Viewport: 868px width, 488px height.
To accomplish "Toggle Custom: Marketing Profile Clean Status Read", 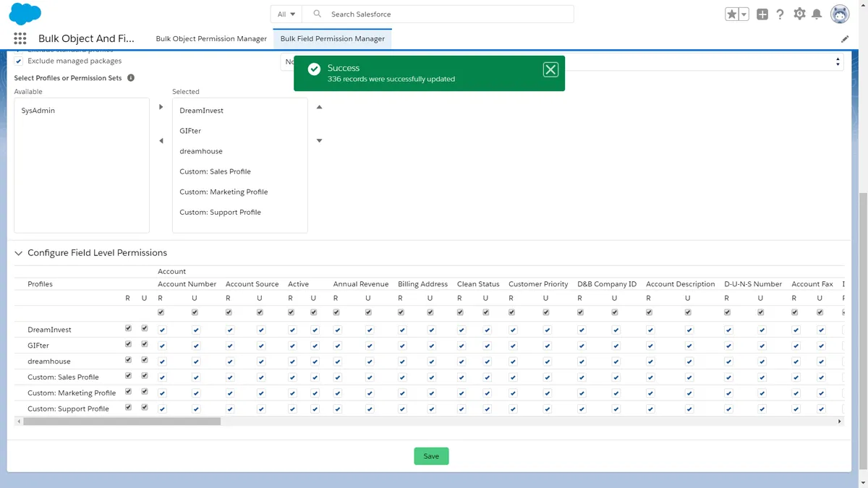I will click(x=461, y=393).
